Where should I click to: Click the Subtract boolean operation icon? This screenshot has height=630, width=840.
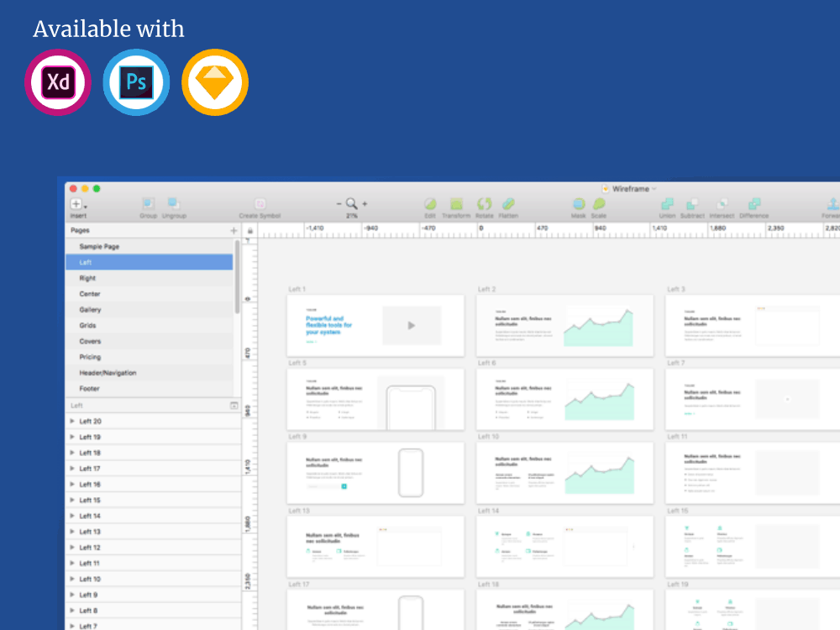[692, 204]
